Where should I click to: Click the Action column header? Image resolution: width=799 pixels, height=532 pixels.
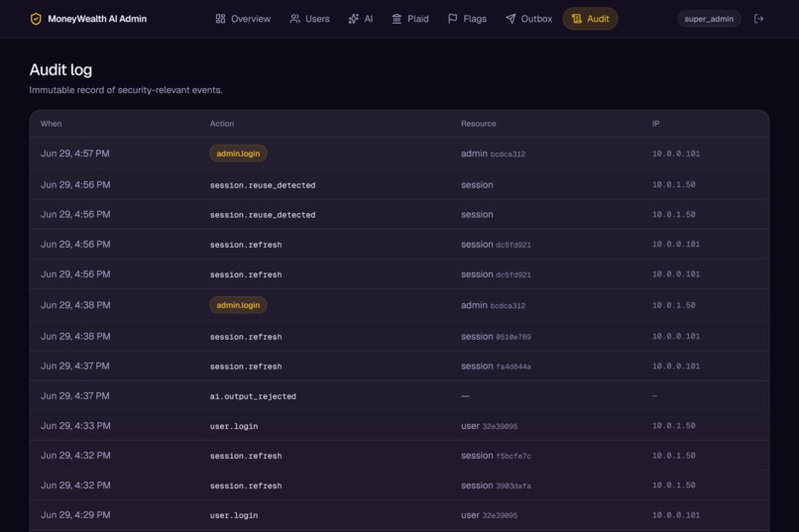[x=222, y=124]
